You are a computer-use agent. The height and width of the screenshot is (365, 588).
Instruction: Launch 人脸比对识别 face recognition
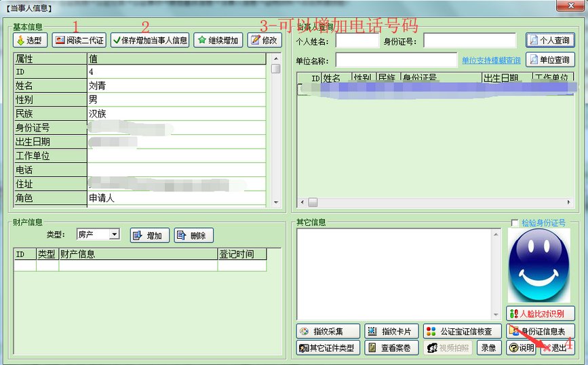[541, 314]
